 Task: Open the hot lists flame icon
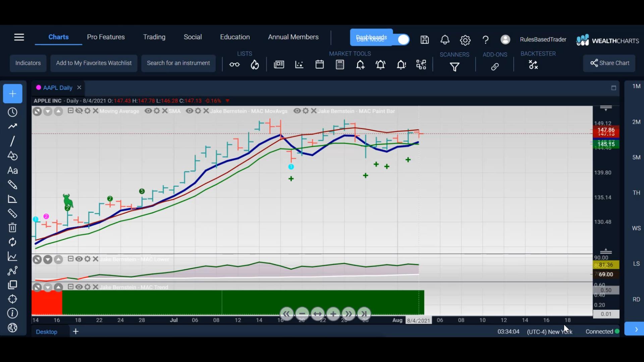pos(255,65)
